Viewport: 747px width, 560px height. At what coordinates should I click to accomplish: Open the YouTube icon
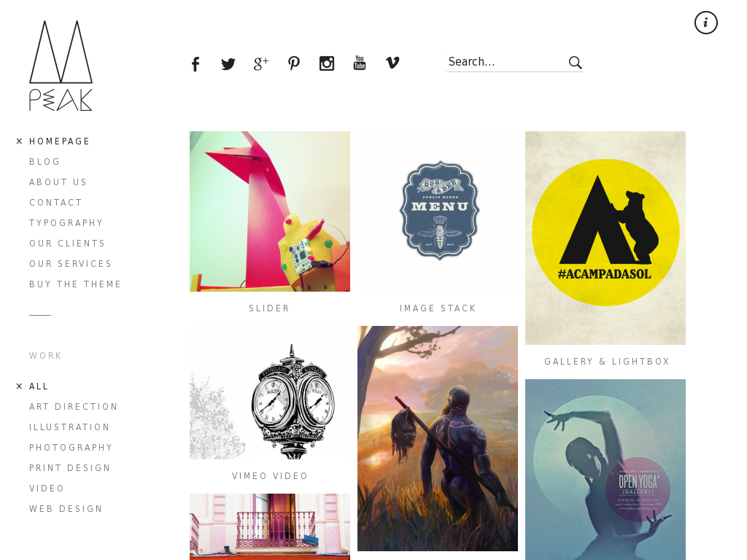coord(360,63)
